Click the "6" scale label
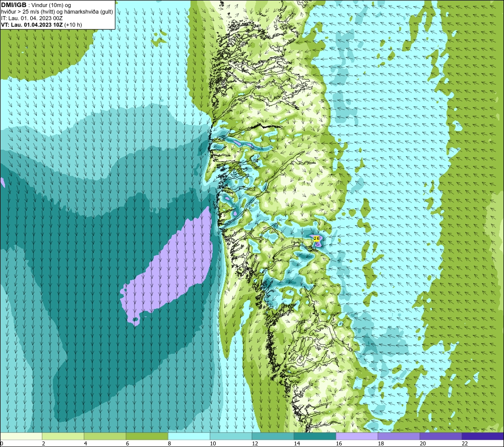Screen dimensions: 504x447 pyautogui.click(x=128, y=443)
